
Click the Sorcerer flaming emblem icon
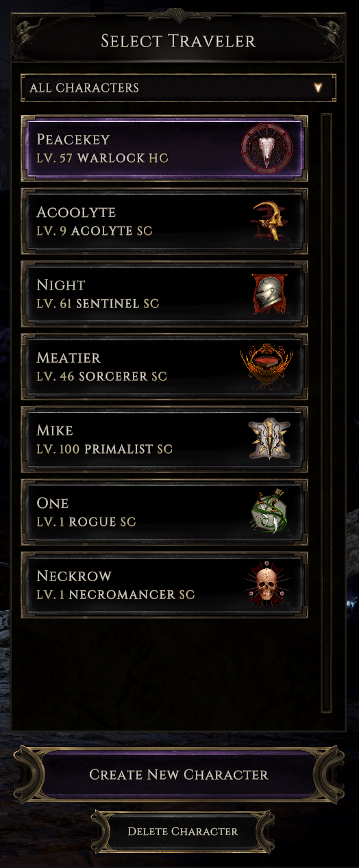pos(267,367)
